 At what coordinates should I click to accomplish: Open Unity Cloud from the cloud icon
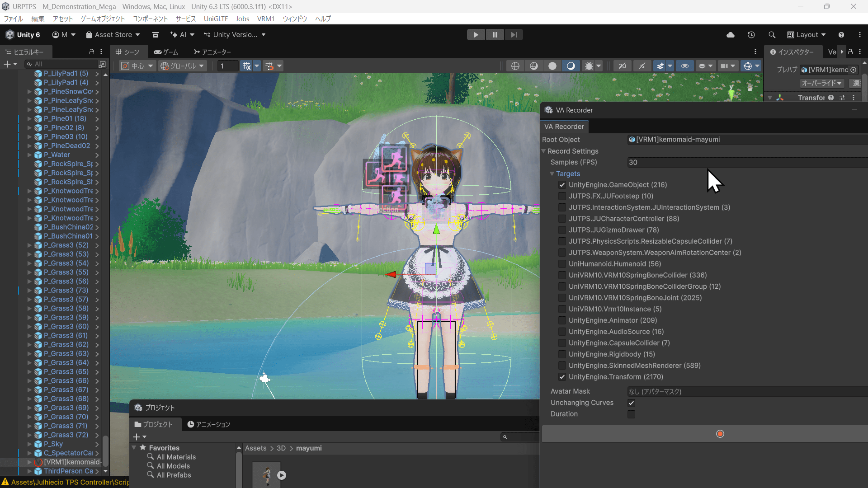[731, 35]
